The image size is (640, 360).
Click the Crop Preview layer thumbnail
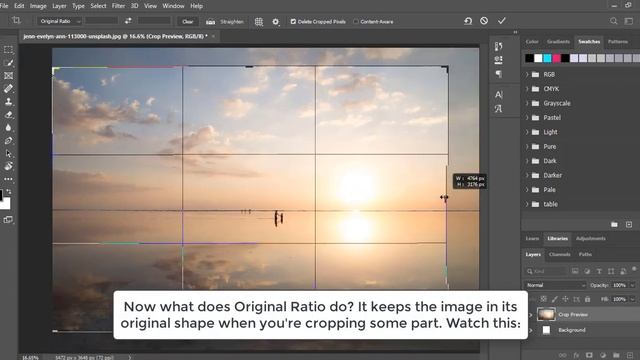546,314
